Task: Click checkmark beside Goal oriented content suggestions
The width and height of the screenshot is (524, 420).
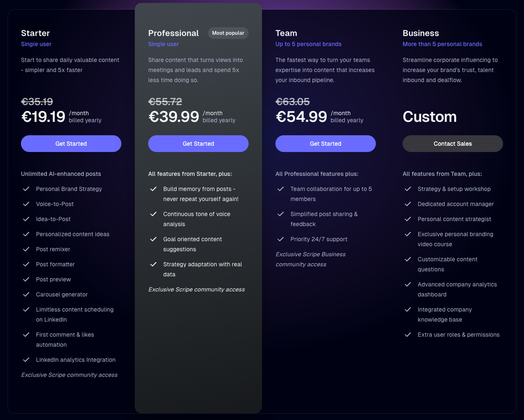Action: tap(154, 239)
